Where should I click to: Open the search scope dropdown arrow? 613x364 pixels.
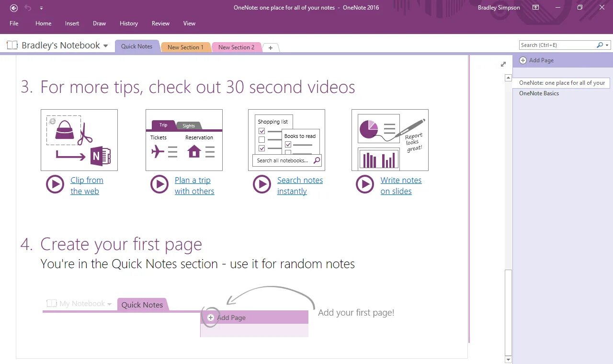607,45
